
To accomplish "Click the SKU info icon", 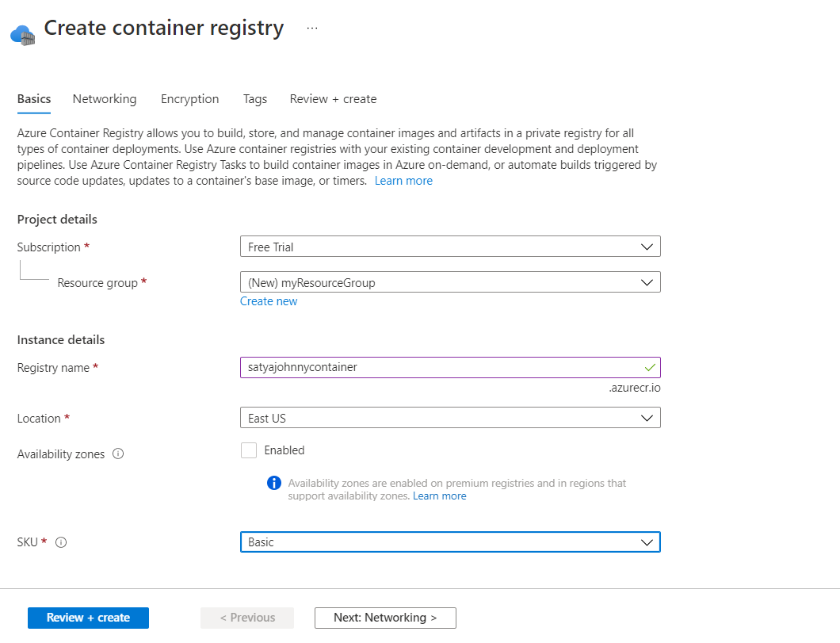I will click(x=61, y=542).
